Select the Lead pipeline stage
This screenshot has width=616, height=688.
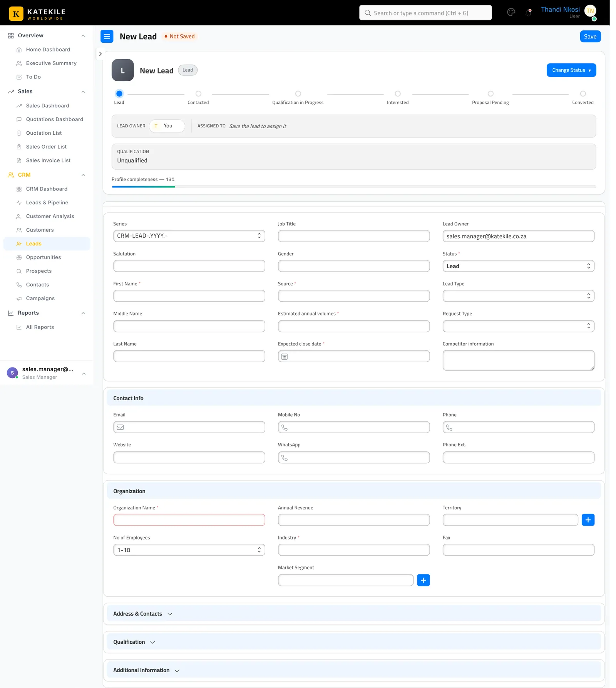[119, 97]
